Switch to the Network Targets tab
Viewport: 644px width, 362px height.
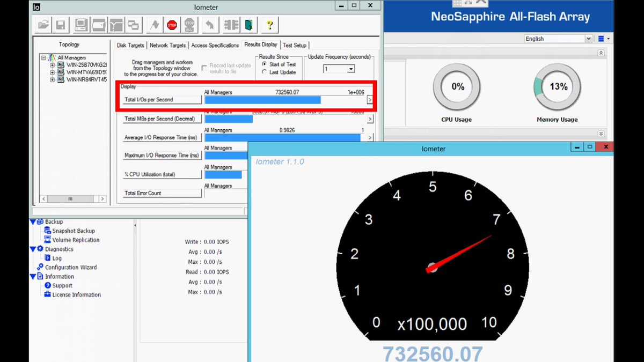[168, 45]
